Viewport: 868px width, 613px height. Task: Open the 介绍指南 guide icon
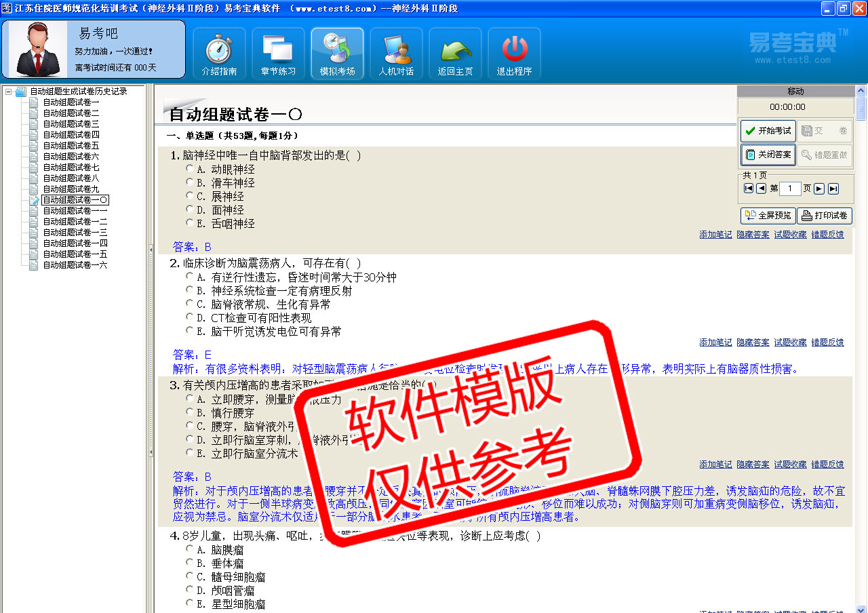coord(219,54)
